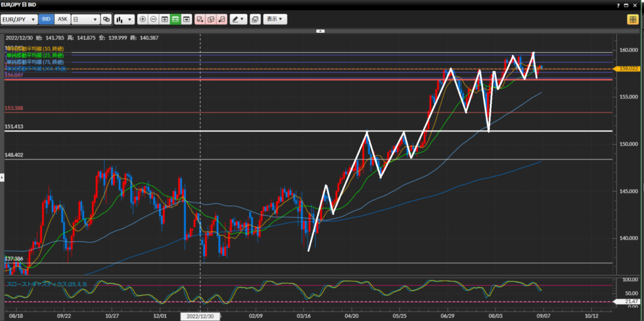Click the chart template icon left of 表示

pyautogui.click(x=255, y=19)
